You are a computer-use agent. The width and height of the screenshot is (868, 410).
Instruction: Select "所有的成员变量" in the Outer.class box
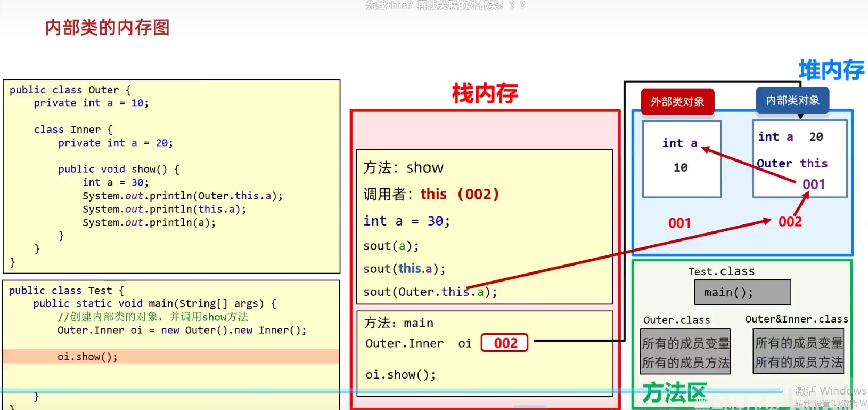[x=686, y=343]
